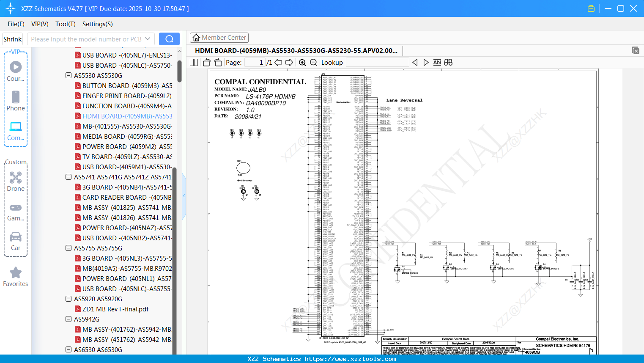Click the Member Center home icon

tap(196, 38)
